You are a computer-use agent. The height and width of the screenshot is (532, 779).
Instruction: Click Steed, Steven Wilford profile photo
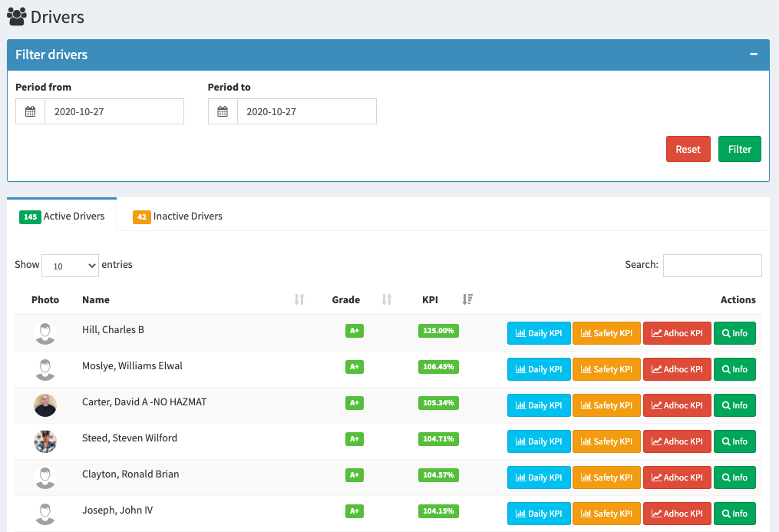coord(45,441)
